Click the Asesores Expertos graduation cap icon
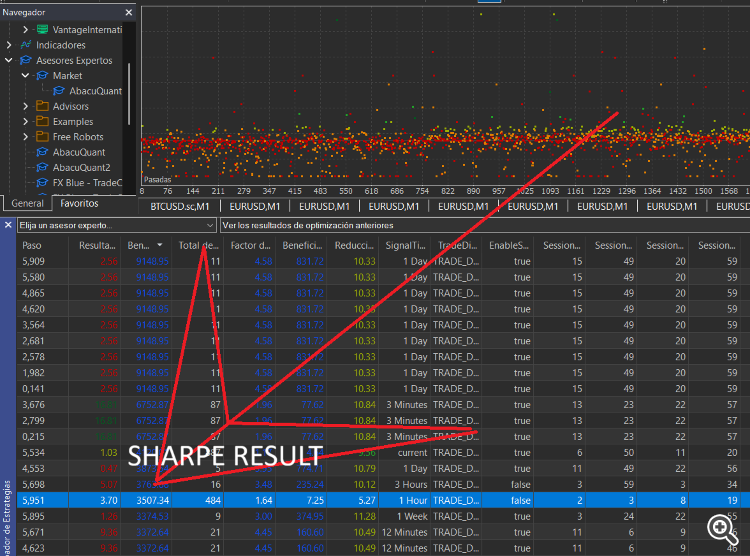Image resolution: width=750 pixels, height=556 pixels. click(x=26, y=60)
